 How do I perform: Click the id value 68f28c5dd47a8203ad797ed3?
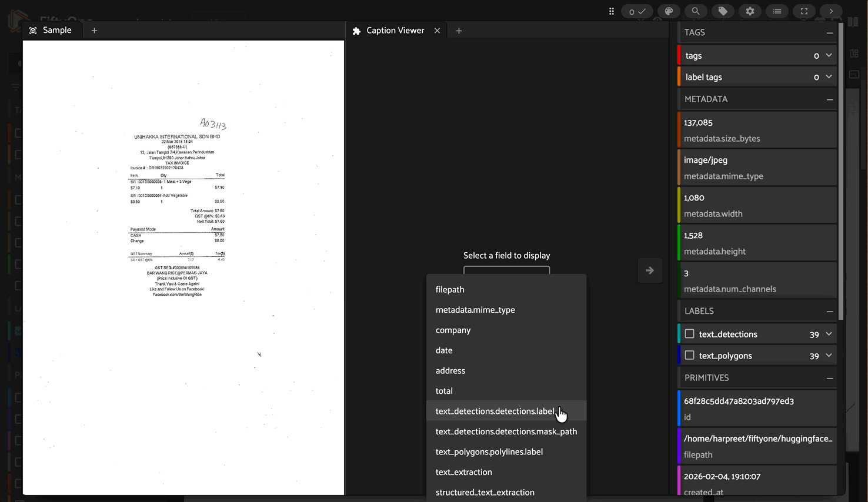(739, 401)
